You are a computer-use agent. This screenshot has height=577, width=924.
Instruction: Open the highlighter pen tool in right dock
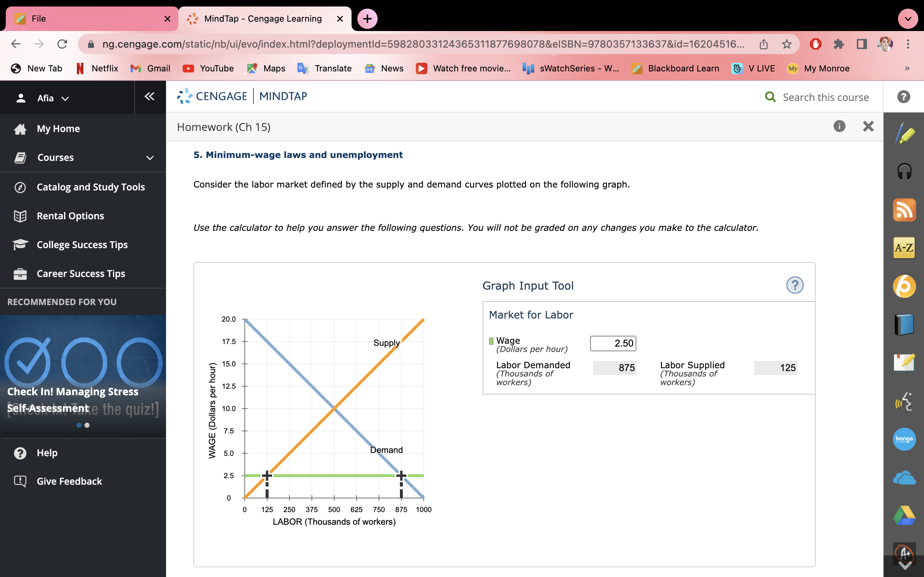click(x=904, y=134)
